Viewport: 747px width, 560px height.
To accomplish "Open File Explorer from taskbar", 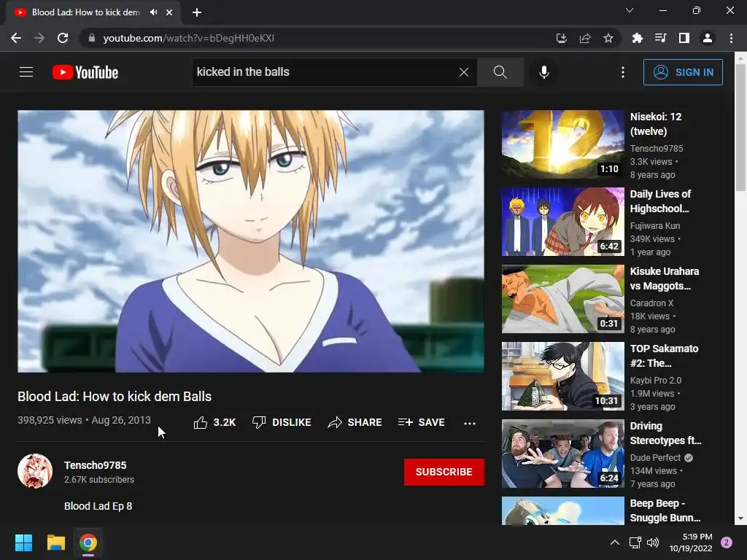I will pyautogui.click(x=55, y=542).
